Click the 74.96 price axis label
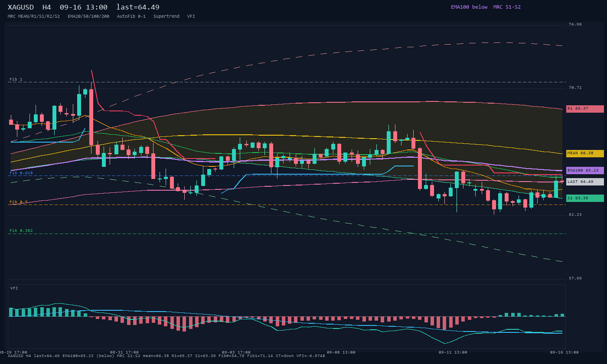This screenshot has height=364, width=607. (x=575, y=24)
